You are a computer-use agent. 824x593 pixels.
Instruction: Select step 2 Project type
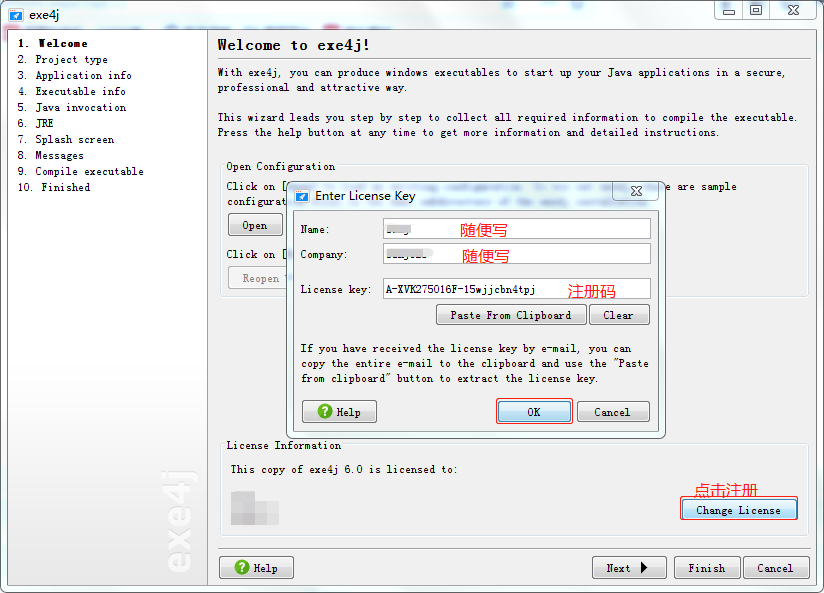[x=63, y=59]
